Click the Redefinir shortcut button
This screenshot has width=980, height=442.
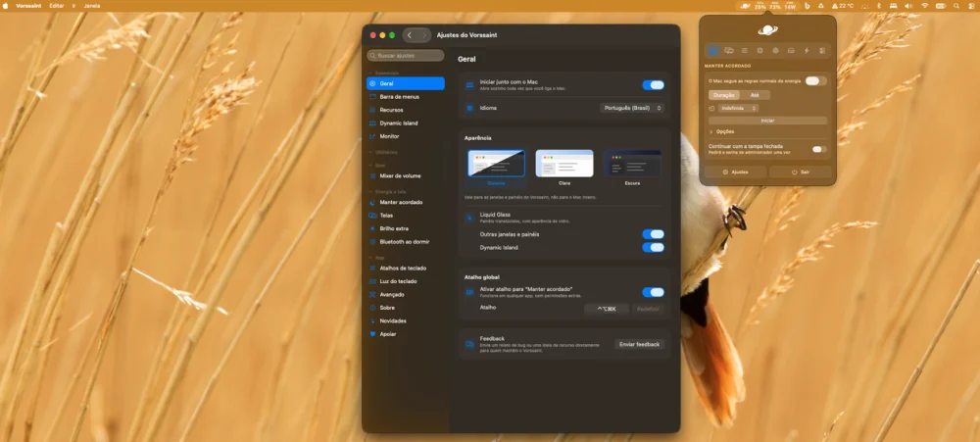[x=648, y=309]
